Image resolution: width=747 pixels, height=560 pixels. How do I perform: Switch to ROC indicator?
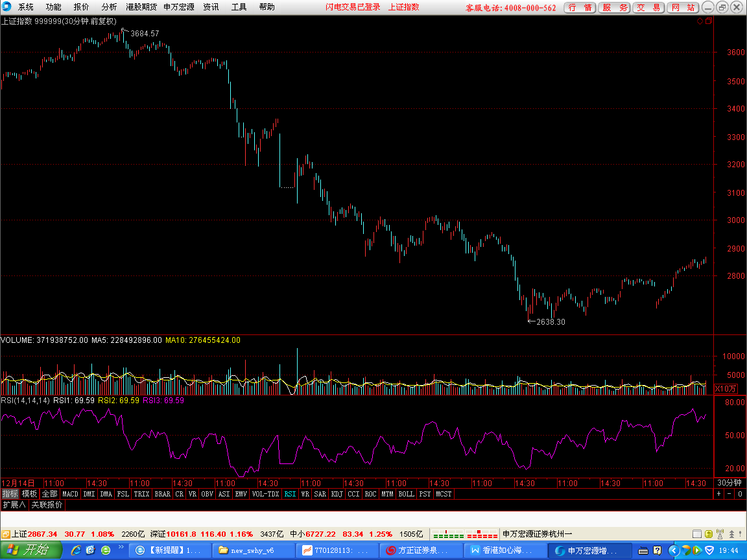pyautogui.click(x=370, y=494)
